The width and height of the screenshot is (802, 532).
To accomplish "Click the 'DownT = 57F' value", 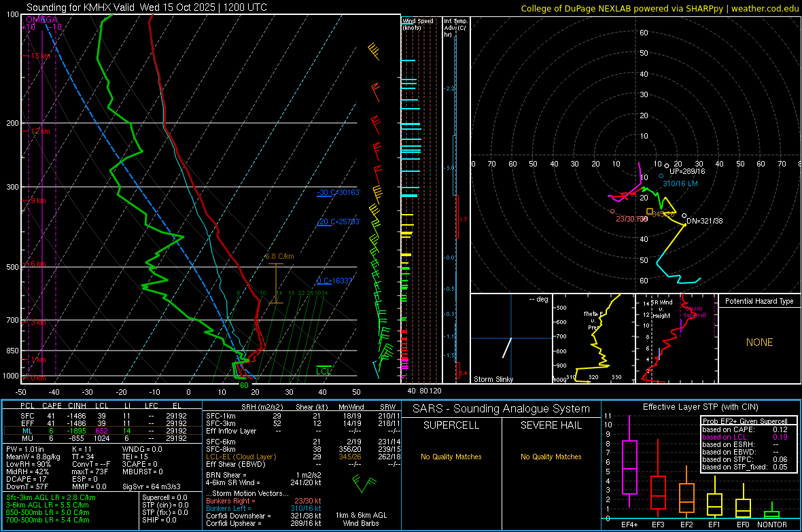I will 28,486.
